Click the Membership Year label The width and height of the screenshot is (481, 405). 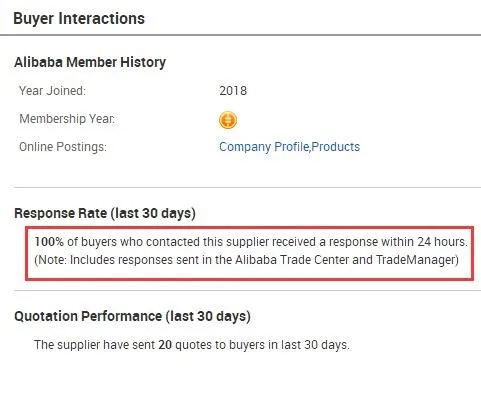pos(67,119)
